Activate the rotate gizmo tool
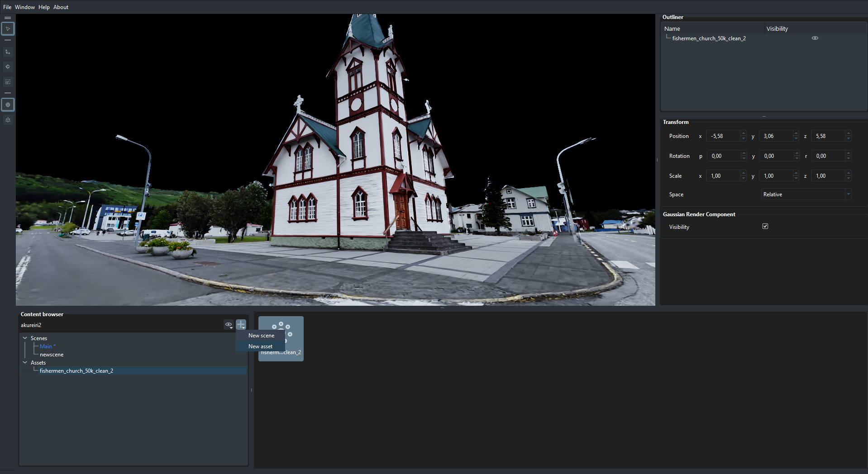 click(x=8, y=67)
